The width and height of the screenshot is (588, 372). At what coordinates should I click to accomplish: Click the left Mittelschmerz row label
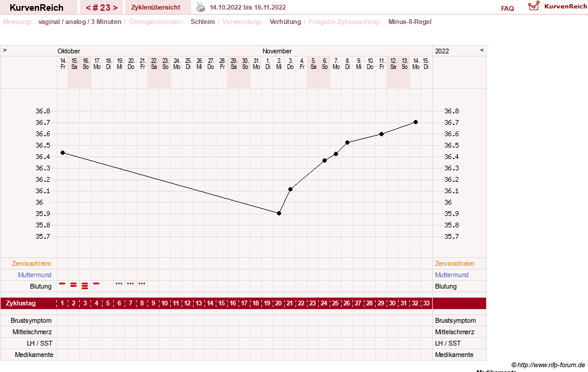point(32,332)
